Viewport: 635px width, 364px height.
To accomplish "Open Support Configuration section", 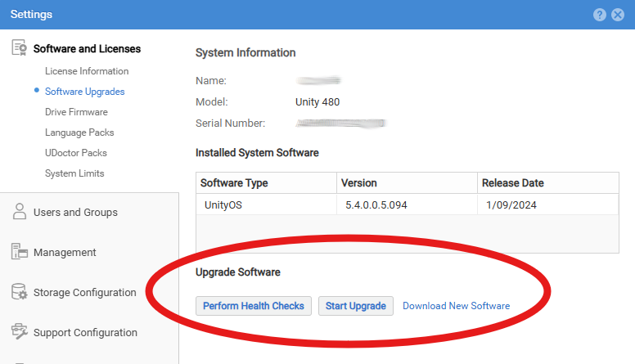I will (x=85, y=332).
